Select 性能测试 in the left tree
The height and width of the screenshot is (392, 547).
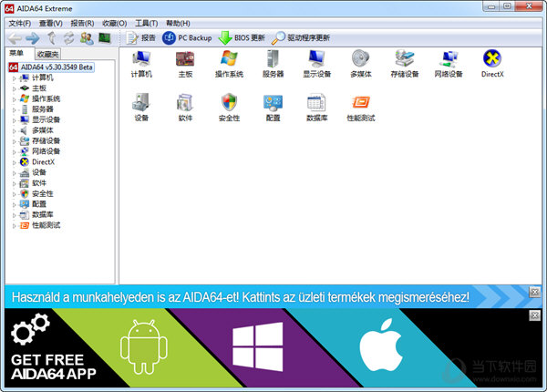pos(46,225)
